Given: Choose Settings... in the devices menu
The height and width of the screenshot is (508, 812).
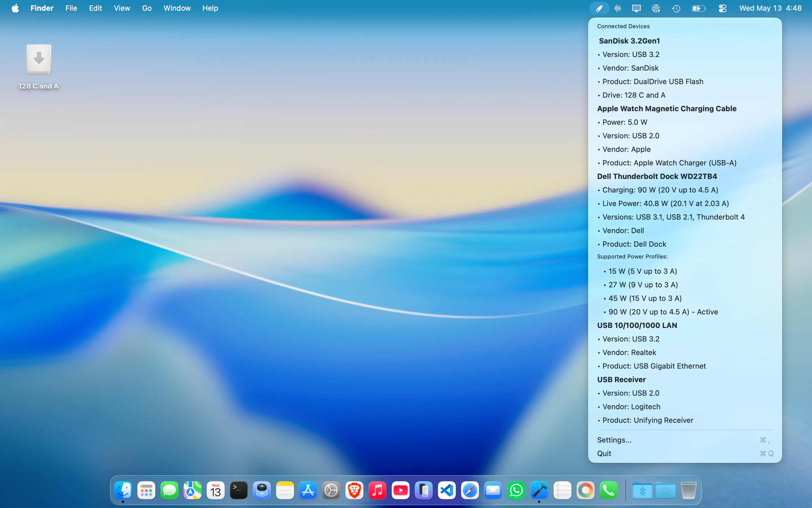Looking at the screenshot, I should [685, 440].
